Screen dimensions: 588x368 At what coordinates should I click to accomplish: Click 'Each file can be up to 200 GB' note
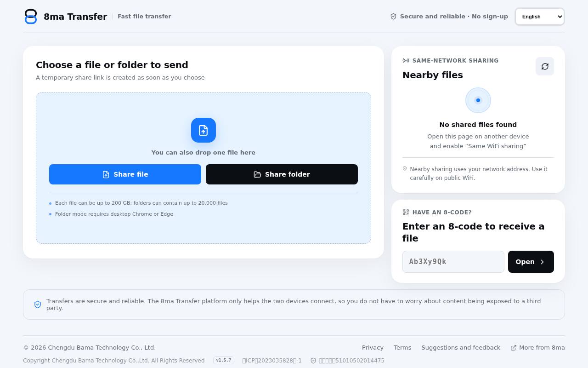[x=141, y=203]
